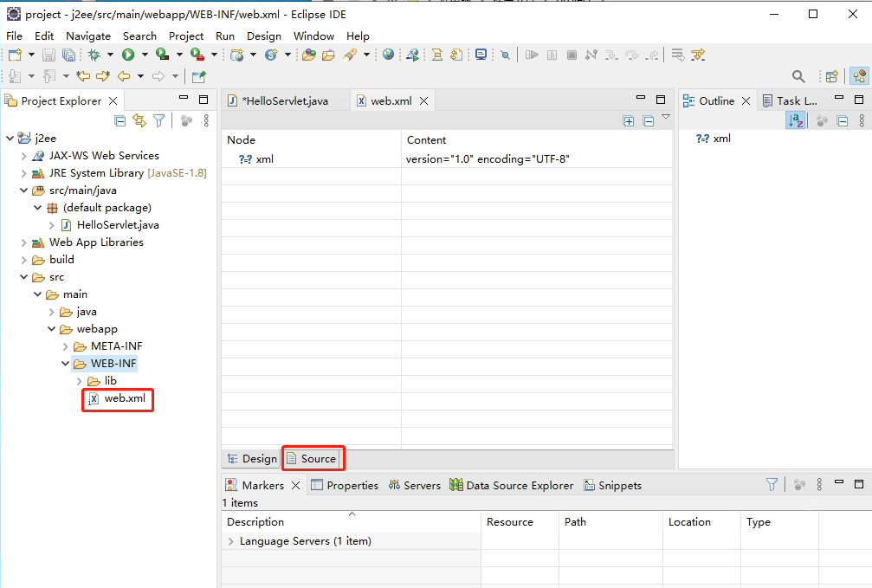Collapse All nodes in XML editor
The image size is (872, 588).
tap(649, 121)
